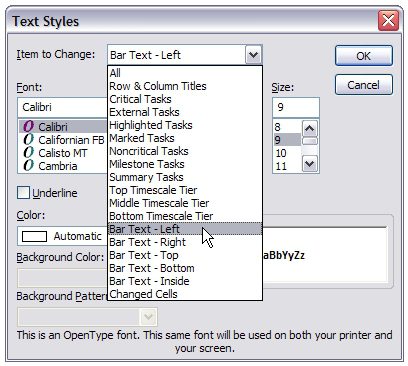Select Marked Tasks entry

pyautogui.click(x=185, y=138)
